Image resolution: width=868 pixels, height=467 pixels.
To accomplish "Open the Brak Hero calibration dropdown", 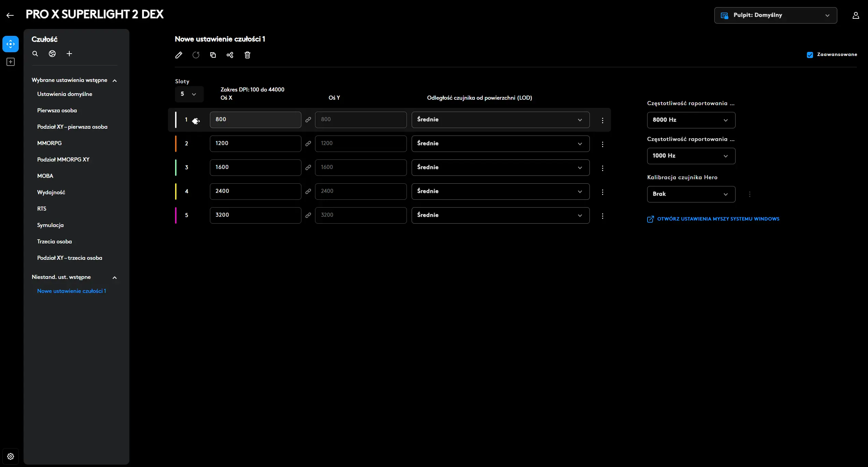I will [691, 194].
